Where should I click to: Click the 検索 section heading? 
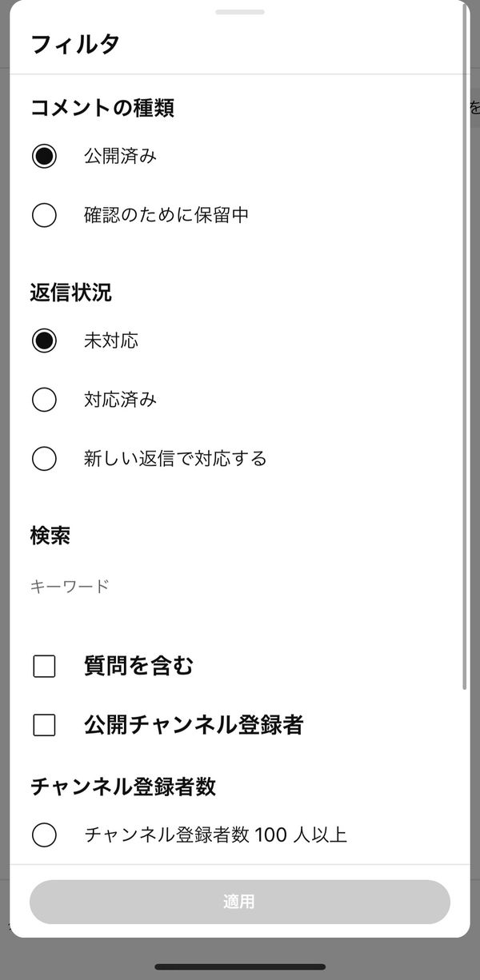50,536
